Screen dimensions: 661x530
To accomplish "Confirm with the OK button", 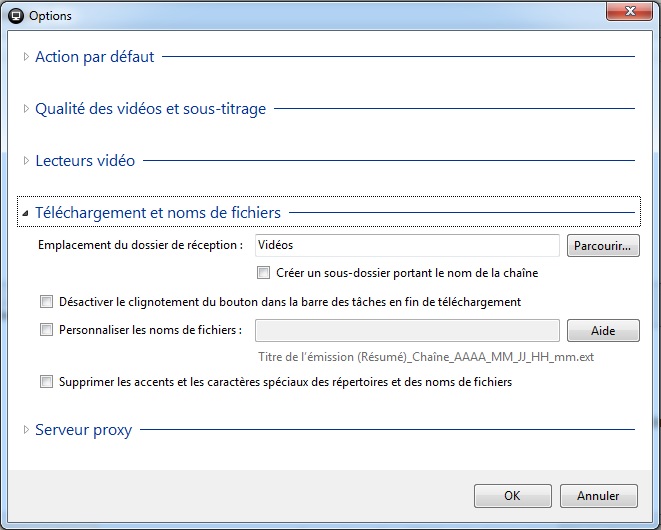I will point(513,496).
